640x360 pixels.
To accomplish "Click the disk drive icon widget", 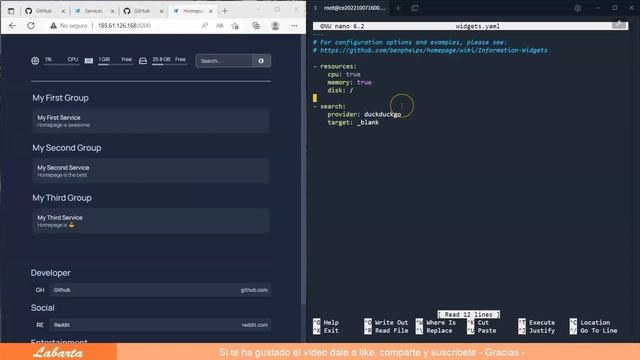I will tap(142, 61).
